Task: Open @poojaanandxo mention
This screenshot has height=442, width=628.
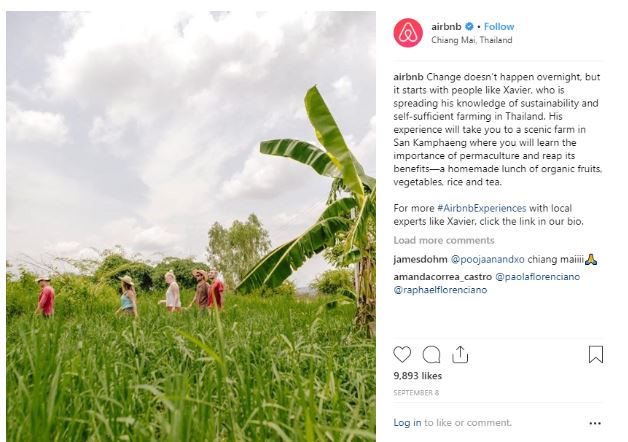Action: tap(487, 259)
